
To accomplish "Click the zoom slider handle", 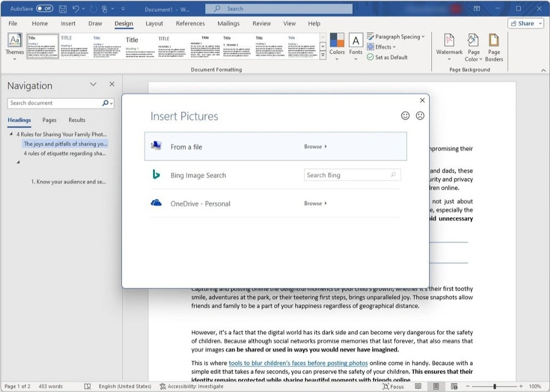I will (x=494, y=387).
